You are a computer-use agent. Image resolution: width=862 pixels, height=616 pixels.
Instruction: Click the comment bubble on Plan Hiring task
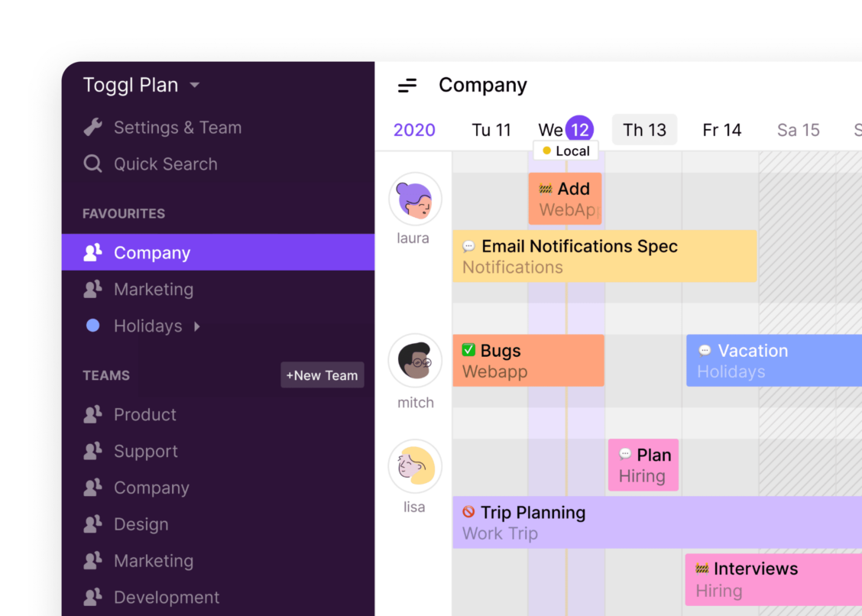pos(627,455)
